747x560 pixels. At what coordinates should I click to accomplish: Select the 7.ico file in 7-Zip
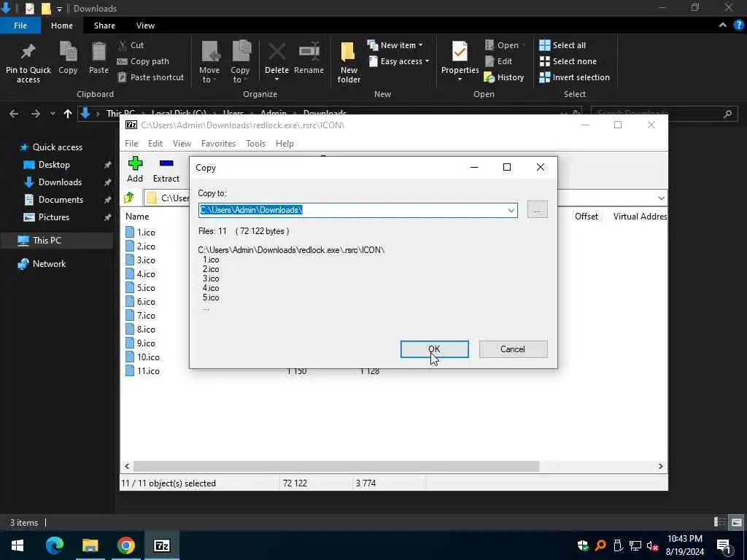click(x=146, y=315)
